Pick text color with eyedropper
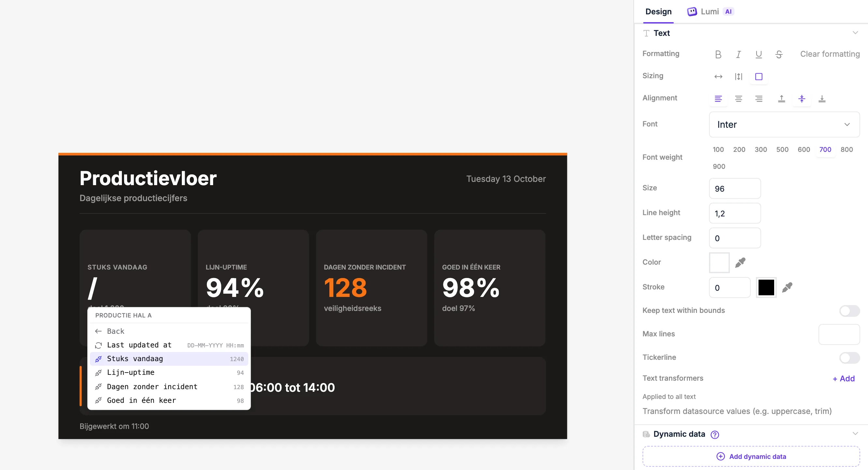The width and height of the screenshot is (868, 470). [x=740, y=262]
